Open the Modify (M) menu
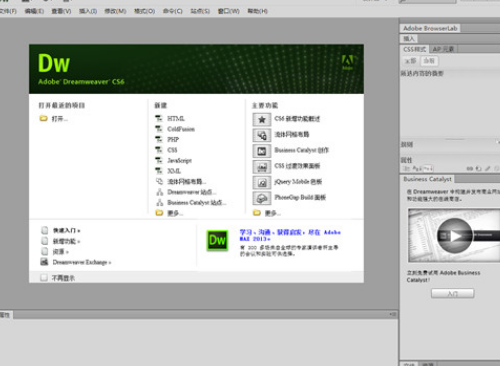 (x=115, y=11)
